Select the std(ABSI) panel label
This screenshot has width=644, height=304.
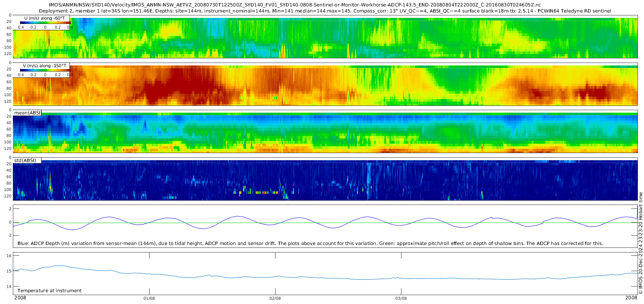pyautogui.click(x=25, y=160)
